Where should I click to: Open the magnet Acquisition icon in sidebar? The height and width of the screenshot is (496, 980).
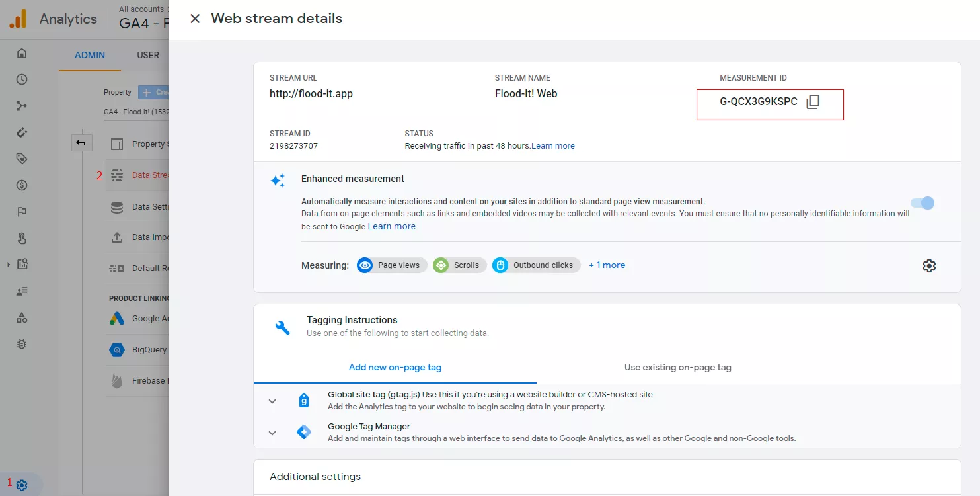22,132
